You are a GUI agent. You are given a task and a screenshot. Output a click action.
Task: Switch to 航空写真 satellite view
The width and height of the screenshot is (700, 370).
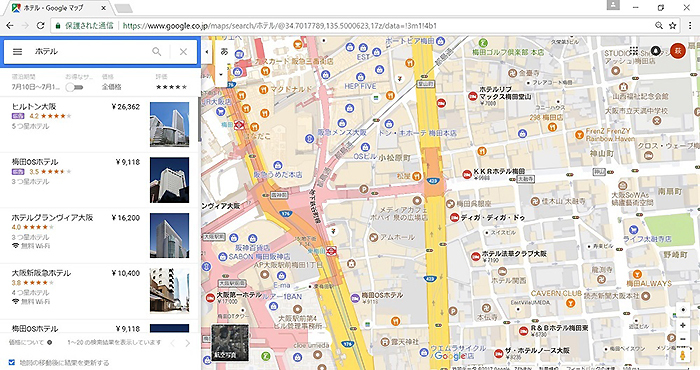tap(230, 342)
